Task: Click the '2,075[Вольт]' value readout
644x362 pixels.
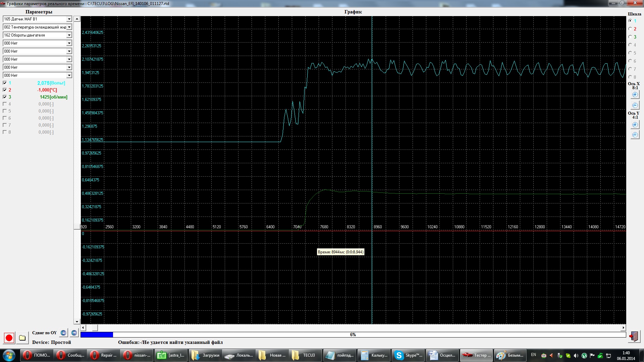Action: pos(51,83)
